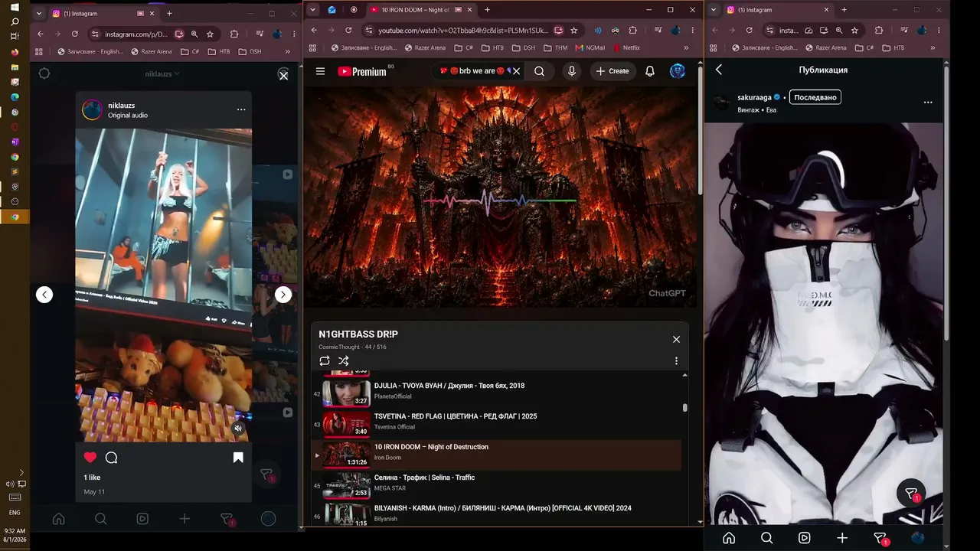Switch to the 10 IRON DOOM YouTube tab
980x551 pixels.
click(420, 10)
